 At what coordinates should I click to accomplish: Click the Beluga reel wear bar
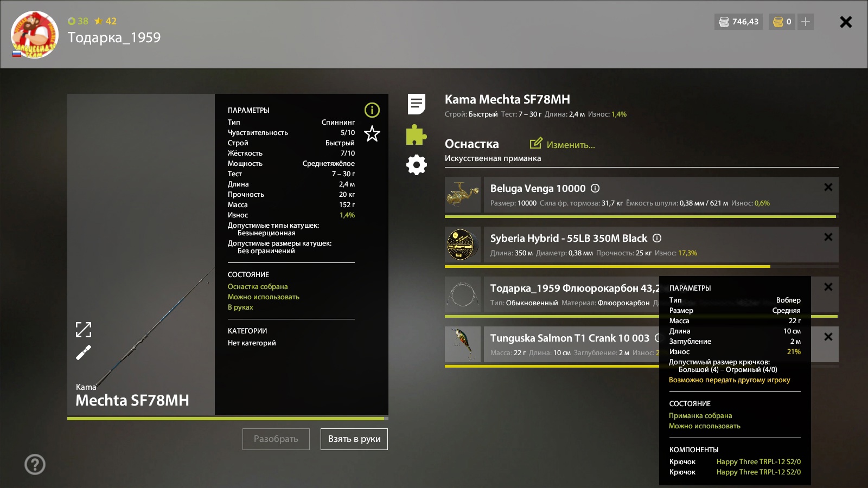pos(642,216)
